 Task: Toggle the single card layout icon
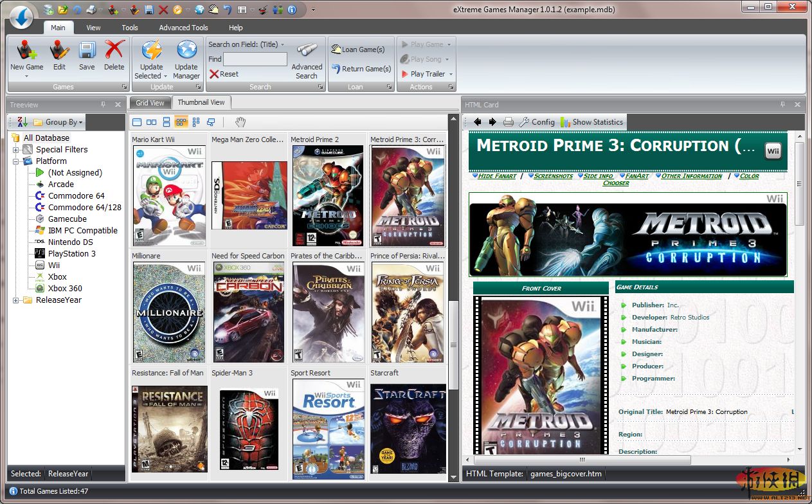coord(137,122)
